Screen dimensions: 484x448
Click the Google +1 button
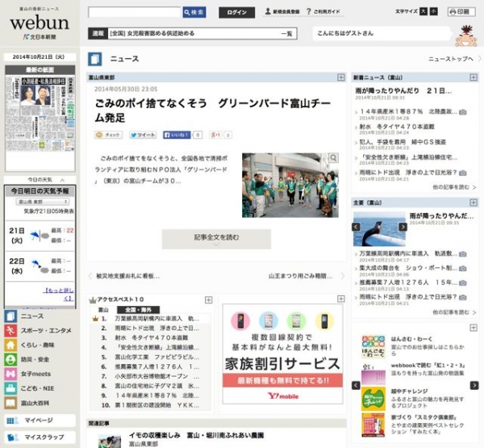point(215,135)
